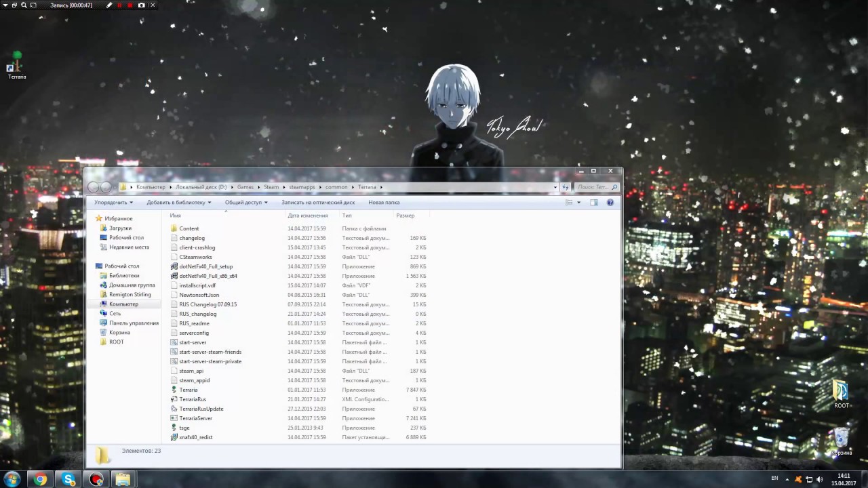Open the volume tray icon
The height and width of the screenshot is (488, 868).
pyautogui.click(x=820, y=479)
